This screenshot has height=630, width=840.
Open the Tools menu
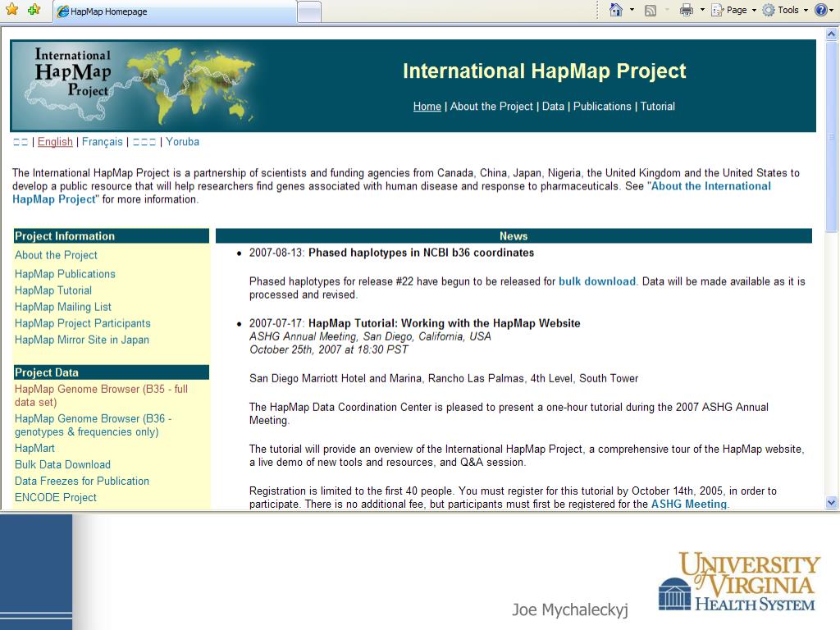tap(785, 10)
